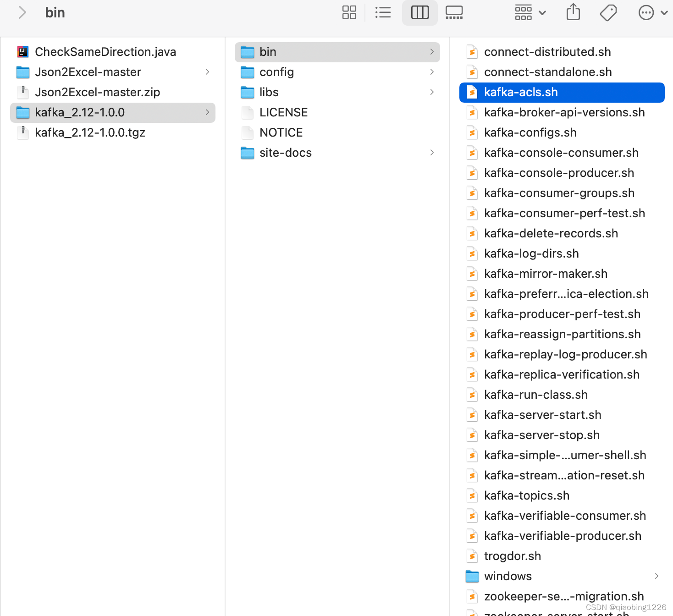The height and width of the screenshot is (616, 673).
Task: Switch to list view
Action: click(x=383, y=12)
